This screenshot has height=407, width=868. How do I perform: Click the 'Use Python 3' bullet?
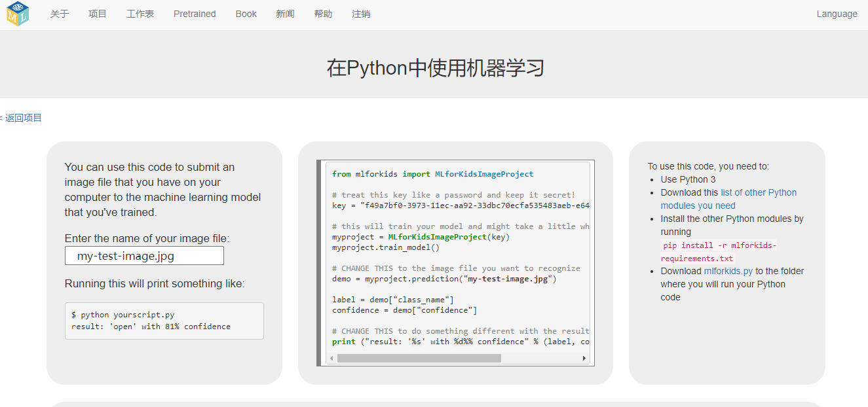pyautogui.click(x=689, y=179)
